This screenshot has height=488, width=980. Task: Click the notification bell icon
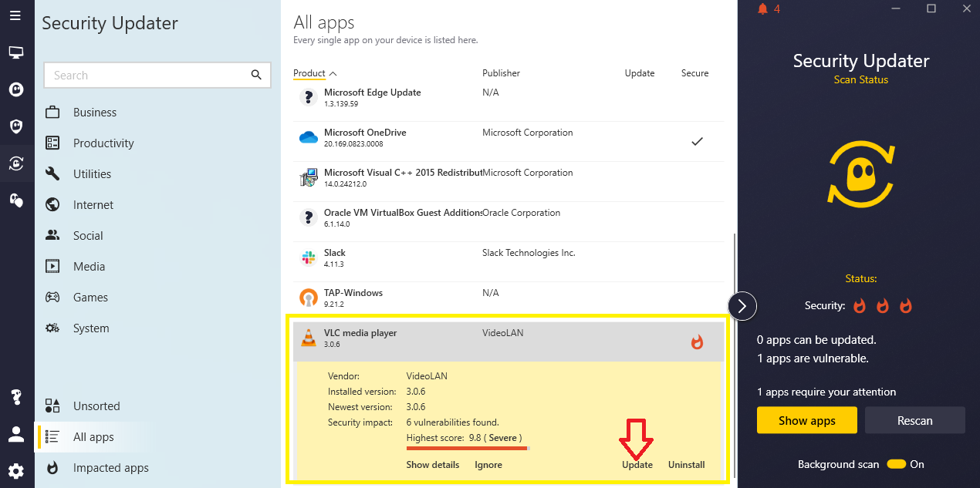pos(763,9)
